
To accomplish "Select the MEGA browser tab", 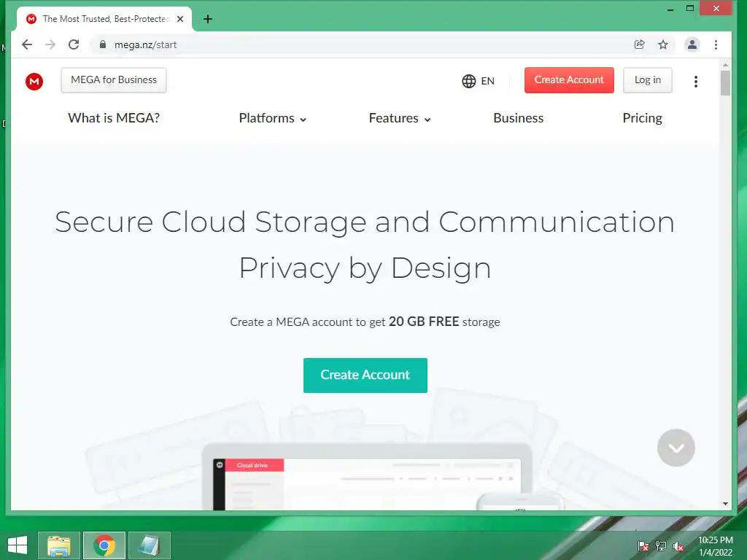I will (105, 19).
